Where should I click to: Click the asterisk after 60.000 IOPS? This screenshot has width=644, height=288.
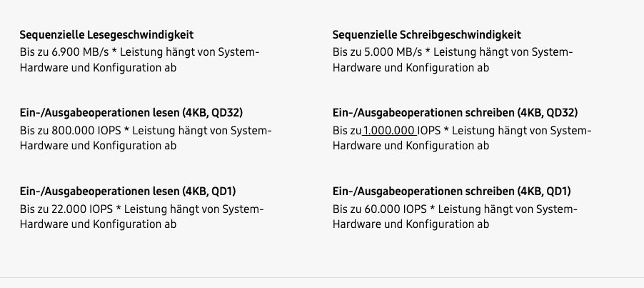433,209
